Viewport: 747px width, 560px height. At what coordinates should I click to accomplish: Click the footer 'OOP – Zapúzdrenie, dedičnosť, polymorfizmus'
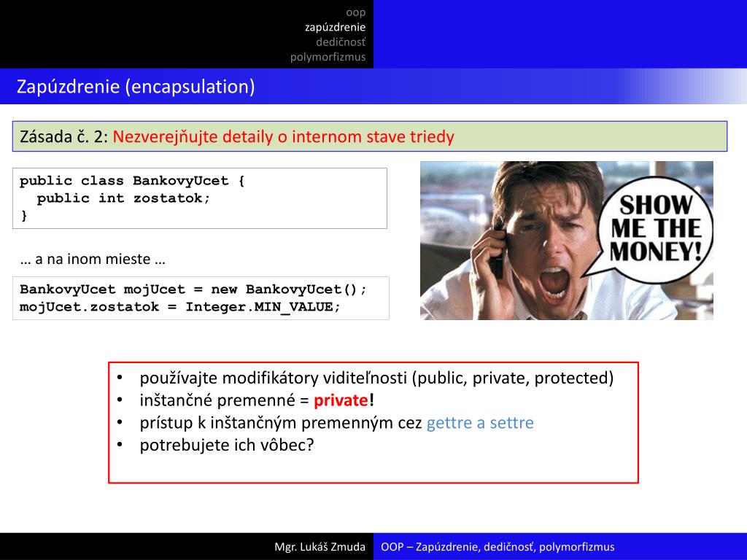[498, 547]
